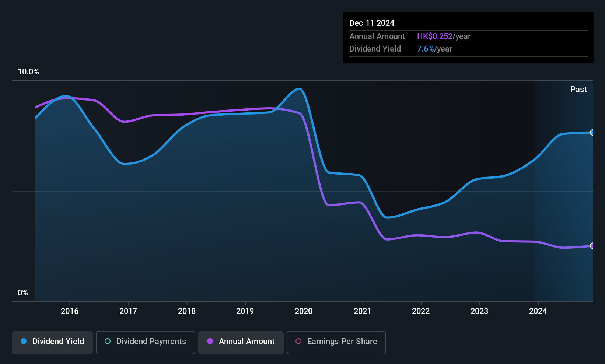The width and height of the screenshot is (605, 364).
Task: Click the 2020 x-axis label
Action: pos(304,311)
